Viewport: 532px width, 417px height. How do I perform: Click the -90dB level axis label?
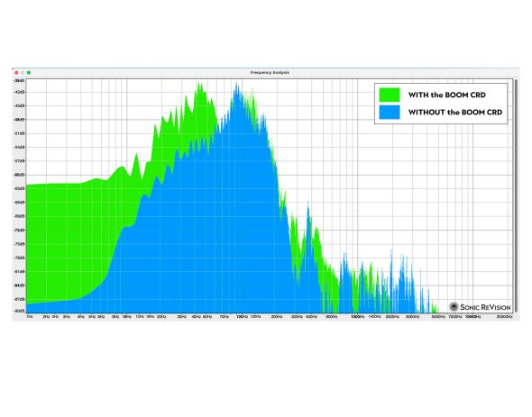[x=19, y=311]
